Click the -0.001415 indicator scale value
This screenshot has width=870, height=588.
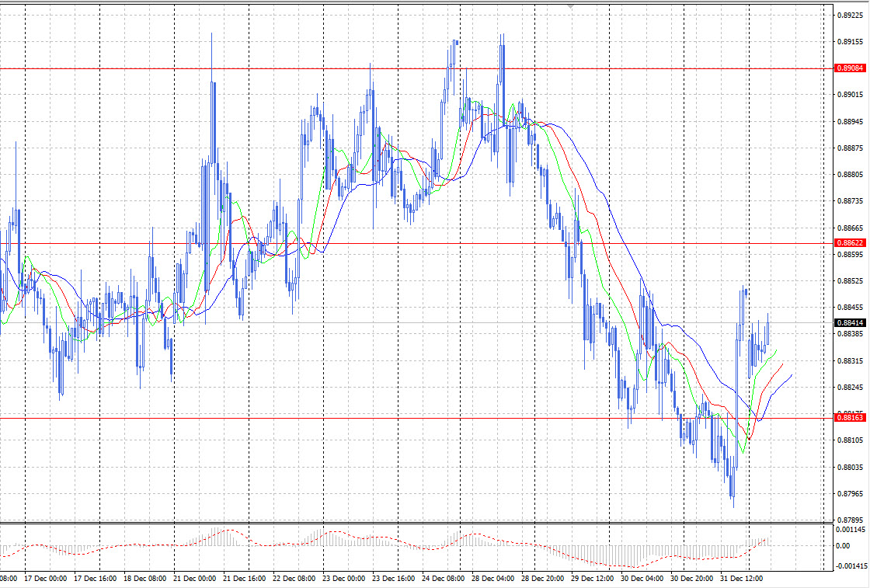pyautogui.click(x=851, y=566)
